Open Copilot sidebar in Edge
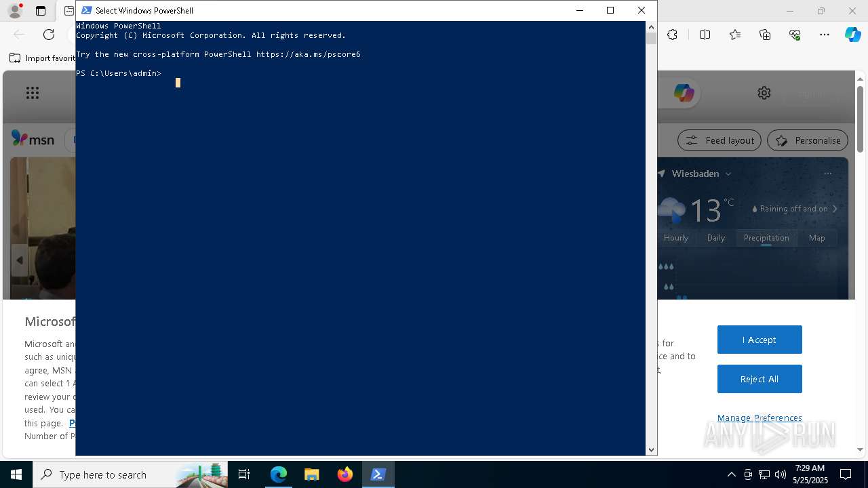This screenshot has height=488, width=868. tap(852, 35)
